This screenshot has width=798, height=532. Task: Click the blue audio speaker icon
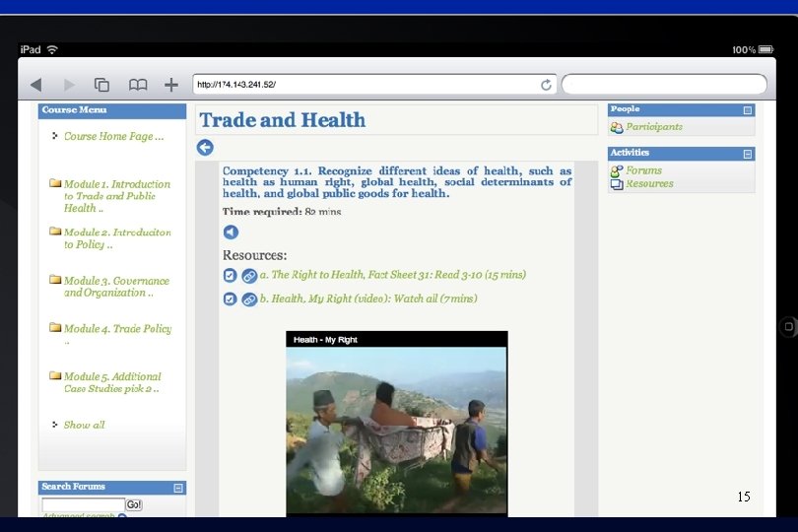pos(231,233)
